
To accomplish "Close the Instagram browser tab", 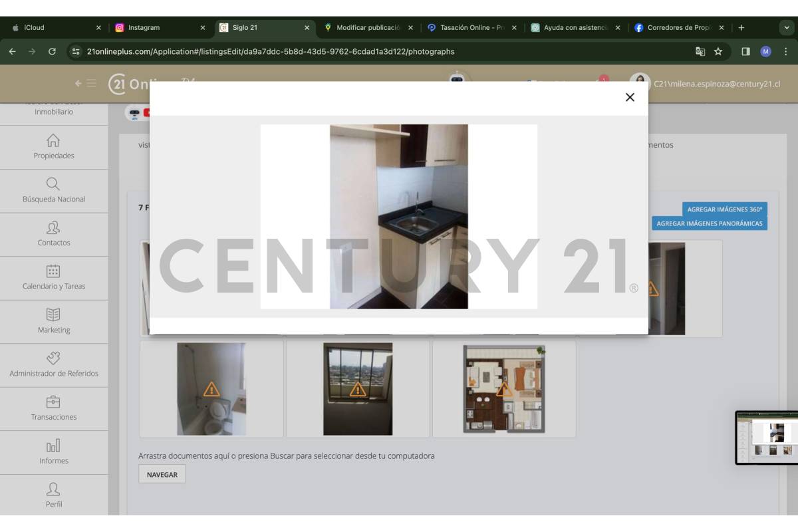I will click(203, 28).
